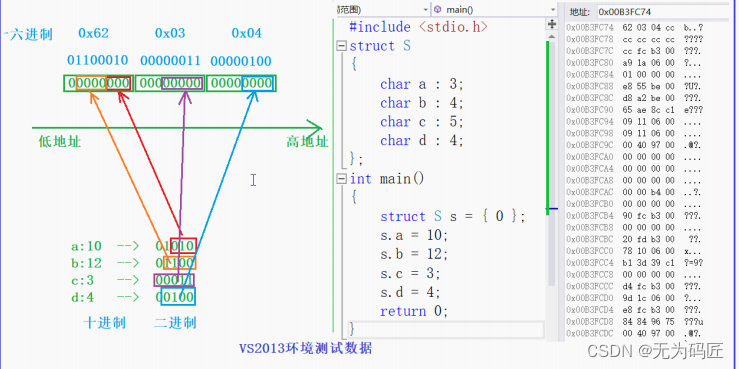The image size is (739, 369).
Task: Click the line s.d = 4;
Action: (410, 292)
